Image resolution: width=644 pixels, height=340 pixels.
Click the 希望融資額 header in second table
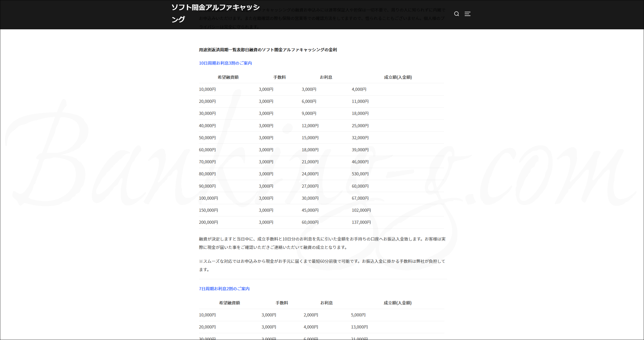229,303
